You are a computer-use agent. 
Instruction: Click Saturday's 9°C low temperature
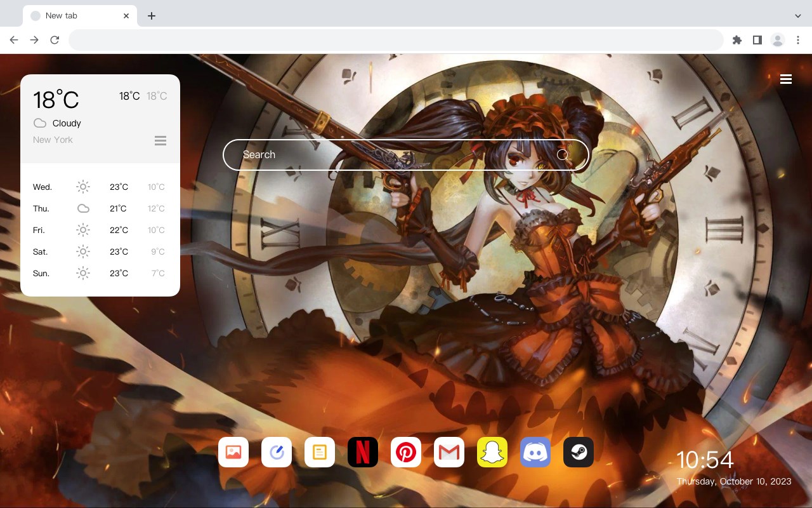158,251
